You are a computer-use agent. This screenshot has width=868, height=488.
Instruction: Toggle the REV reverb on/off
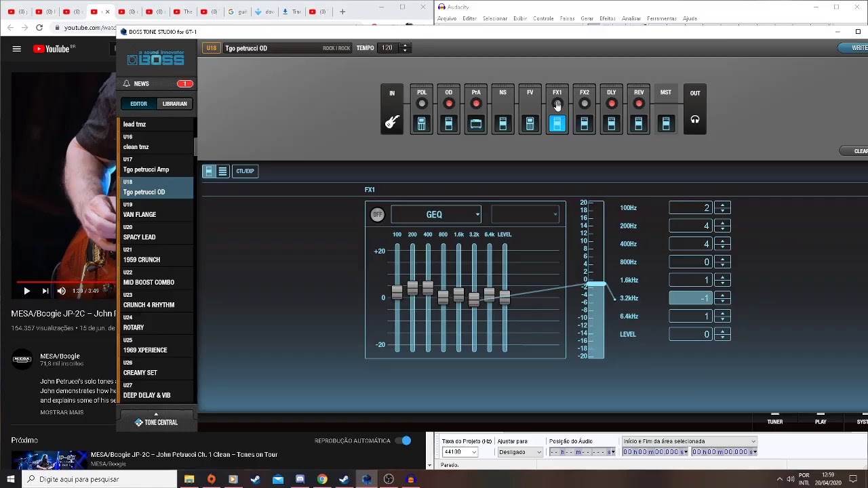coord(638,104)
